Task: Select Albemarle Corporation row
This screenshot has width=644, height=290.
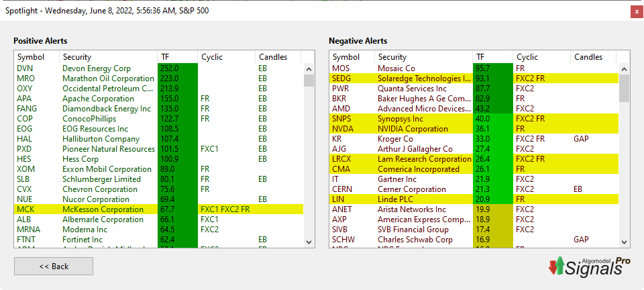Action: tap(159, 220)
